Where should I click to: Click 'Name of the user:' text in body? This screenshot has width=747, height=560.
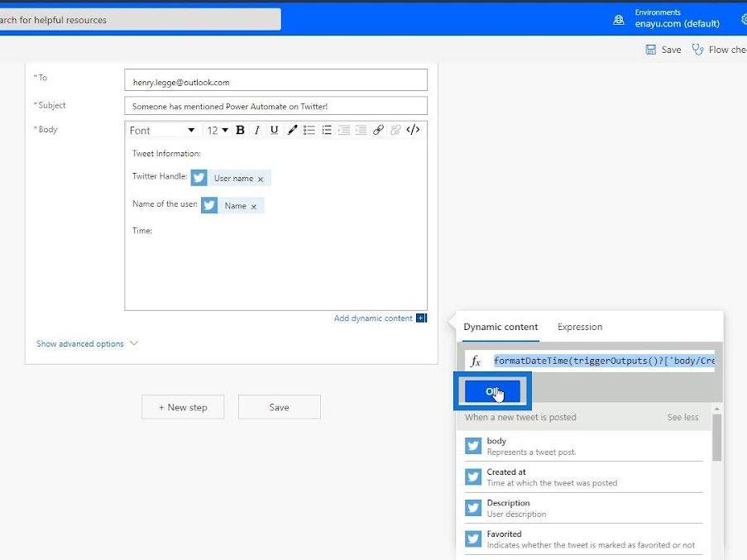tap(165, 203)
